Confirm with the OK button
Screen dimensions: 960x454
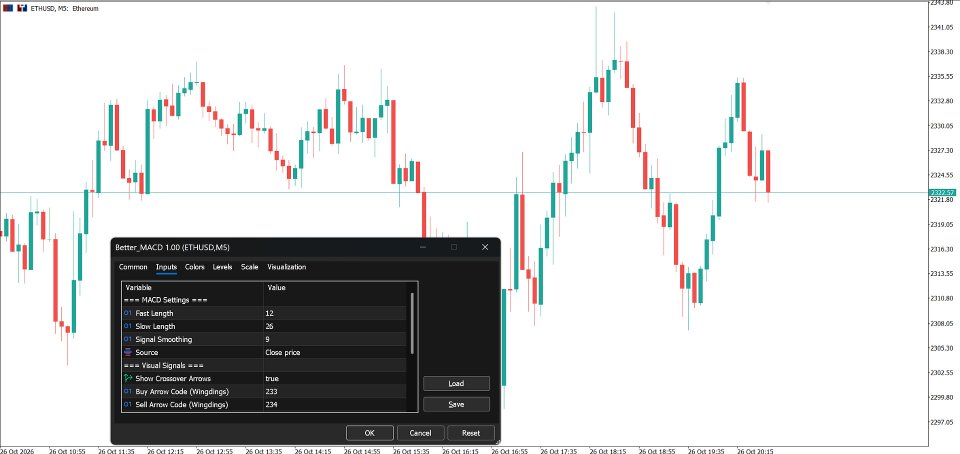point(369,433)
